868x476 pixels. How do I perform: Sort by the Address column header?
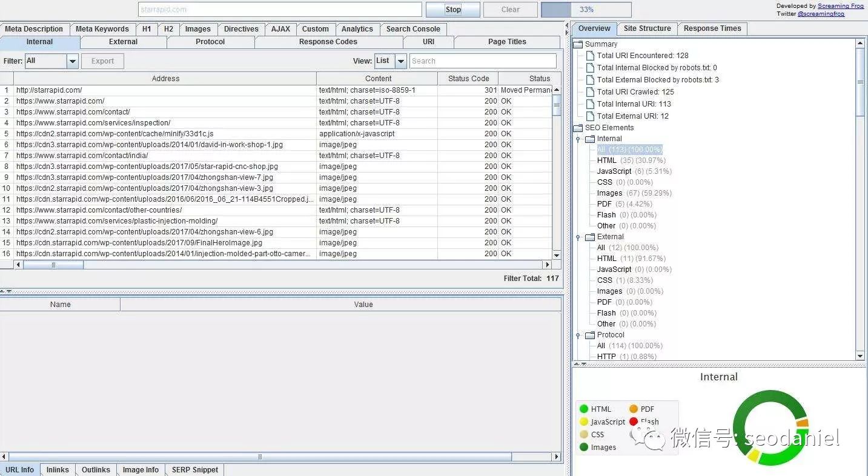tap(165, 79)
